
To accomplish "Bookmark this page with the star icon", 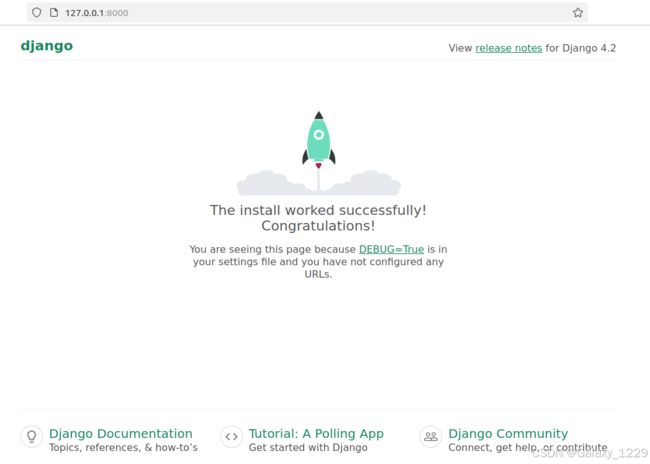I will (578, 12).
